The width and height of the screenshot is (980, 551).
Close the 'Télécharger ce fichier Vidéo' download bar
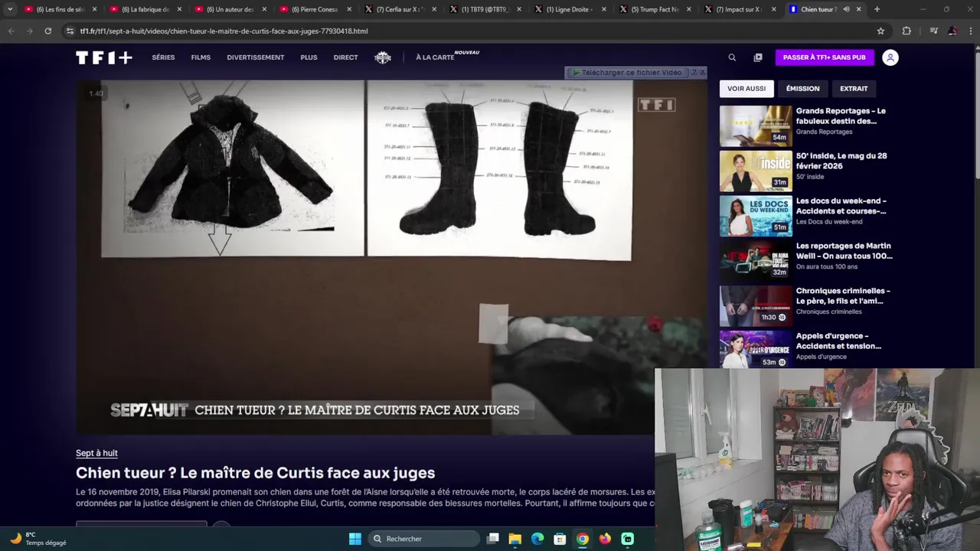[702, 72]
